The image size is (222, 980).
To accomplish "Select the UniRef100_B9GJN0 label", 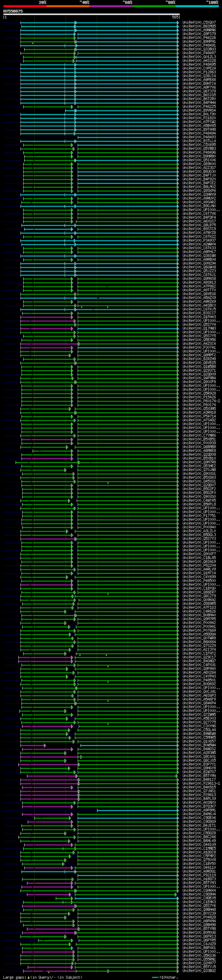I will [x=199, y=206].
